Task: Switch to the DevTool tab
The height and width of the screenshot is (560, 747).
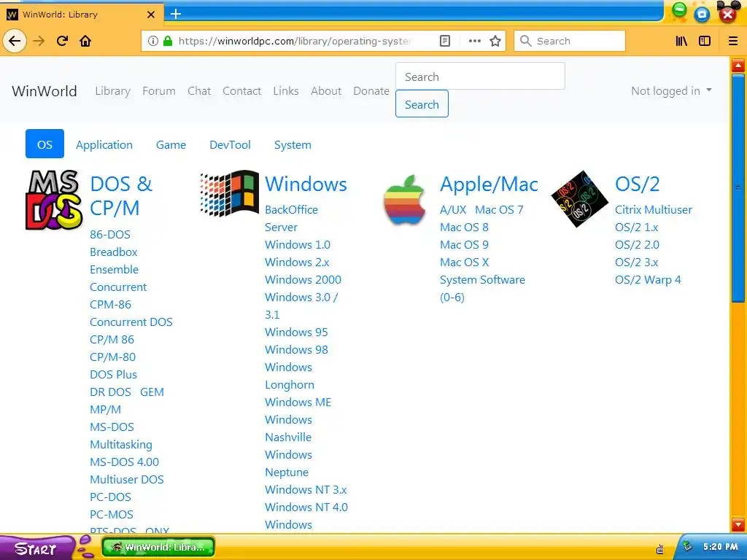Action: point(230,145)
